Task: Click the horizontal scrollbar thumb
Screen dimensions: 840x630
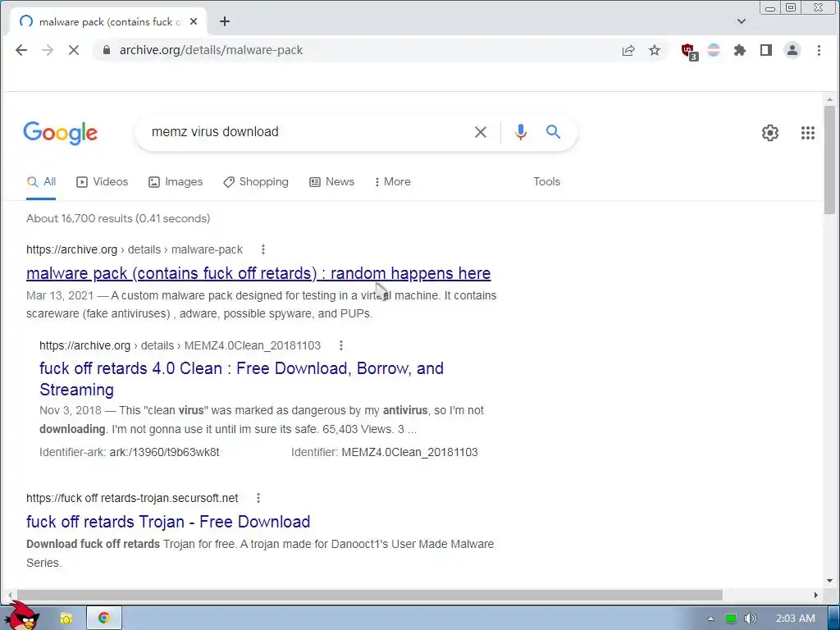Action: (x=370, y=596)
